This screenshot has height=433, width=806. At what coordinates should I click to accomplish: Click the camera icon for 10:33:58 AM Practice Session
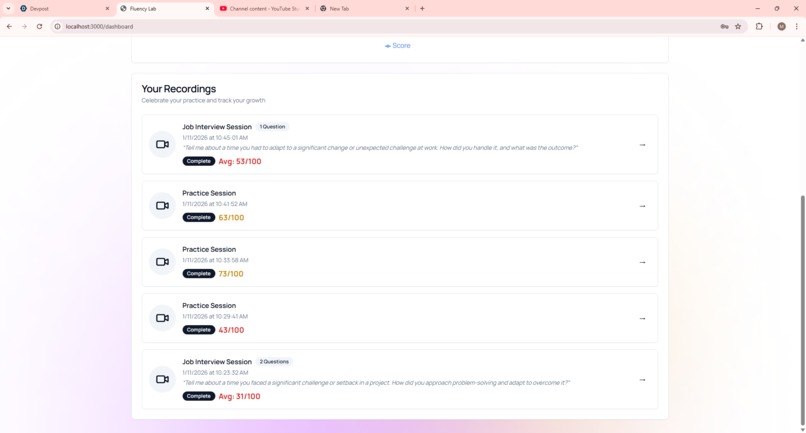(x=162, y=262)
